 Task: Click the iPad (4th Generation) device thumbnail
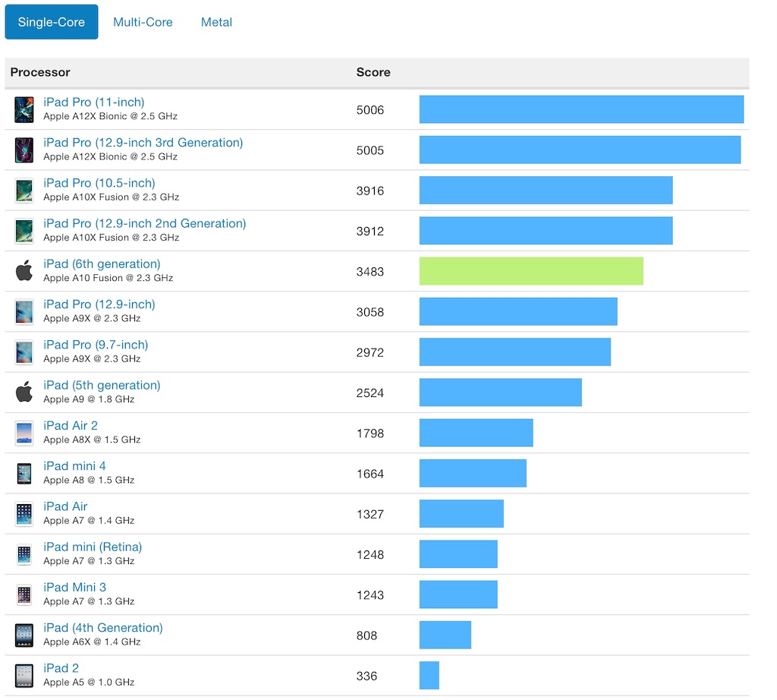click(x=24, y=635)
